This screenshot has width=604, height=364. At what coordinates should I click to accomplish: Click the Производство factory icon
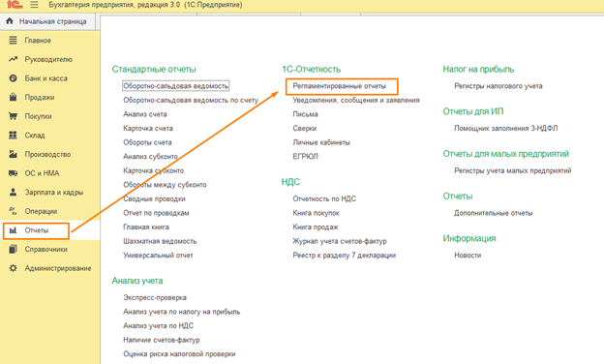[14, 154]
